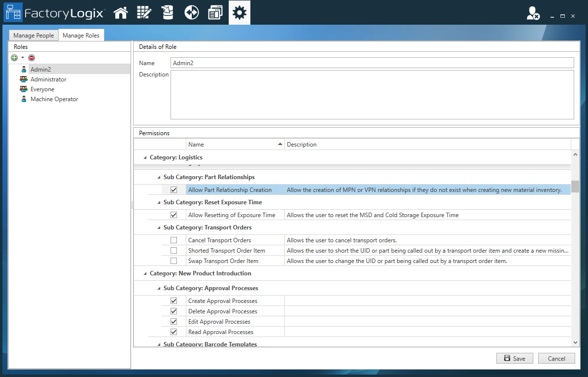This screenshot has width=588, height=377.
Task: Enable the Cancel Transport Orders permission
Action: [173, 240]
